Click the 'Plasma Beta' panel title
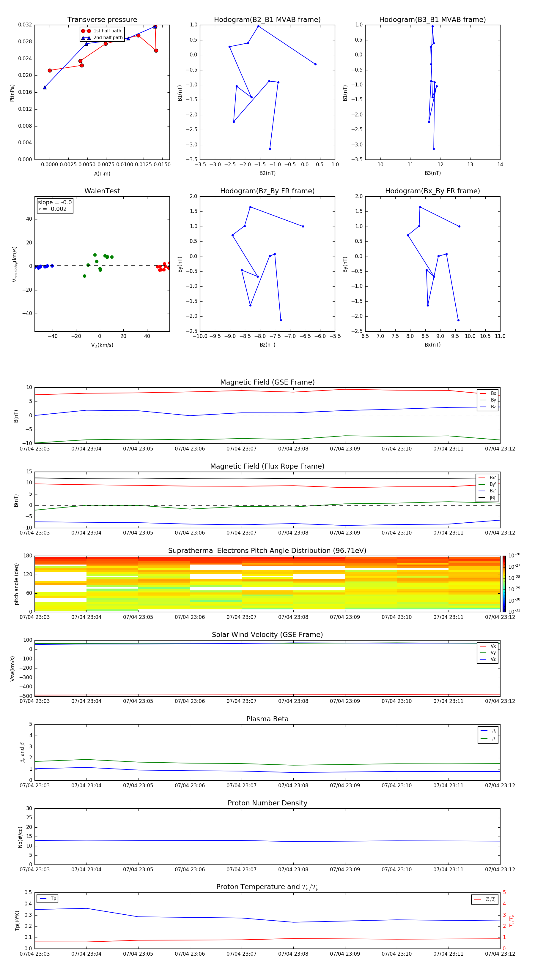This screenshot has width=535, height=980. click(267, 719)
